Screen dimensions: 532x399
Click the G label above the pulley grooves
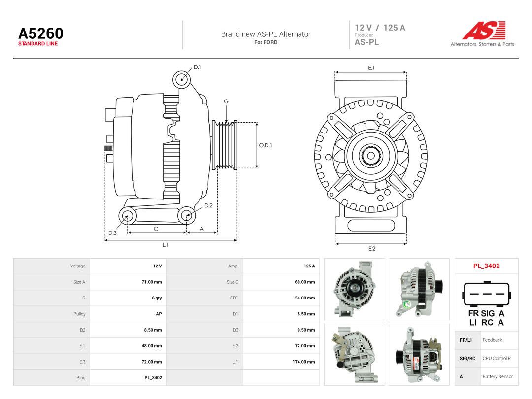pyautogui.click(x=226, y=101)
